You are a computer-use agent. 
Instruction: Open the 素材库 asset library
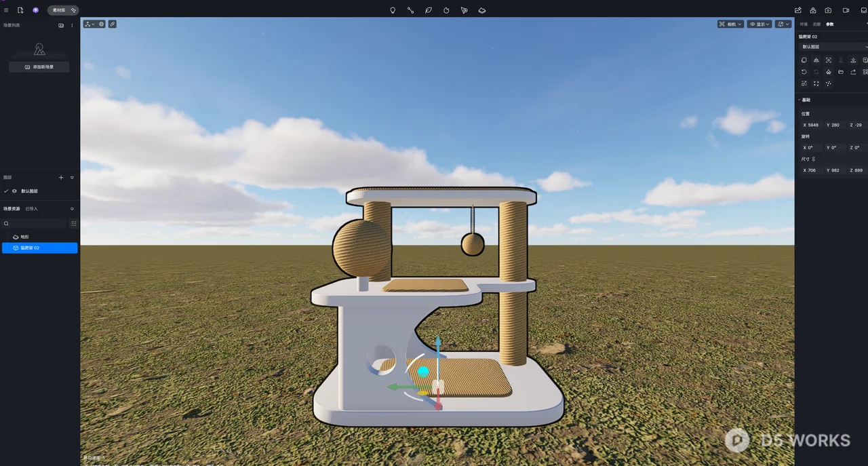point(63,10)
